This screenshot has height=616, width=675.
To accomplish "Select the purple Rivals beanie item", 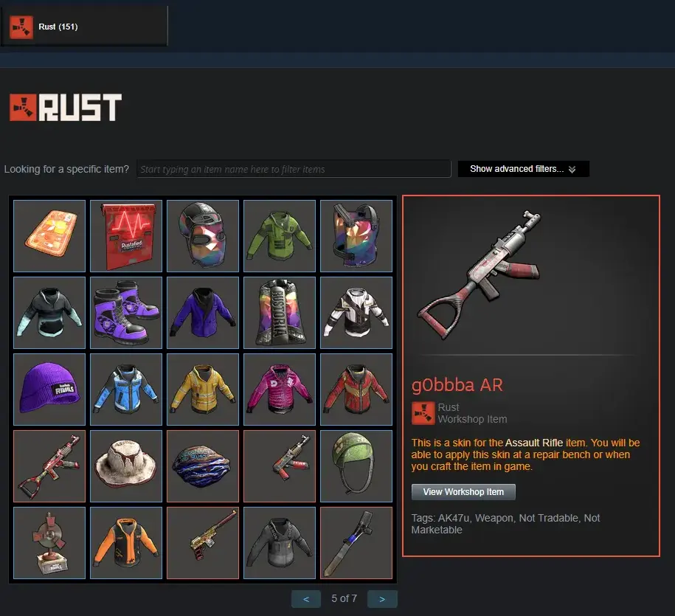I will coord(49,389).
